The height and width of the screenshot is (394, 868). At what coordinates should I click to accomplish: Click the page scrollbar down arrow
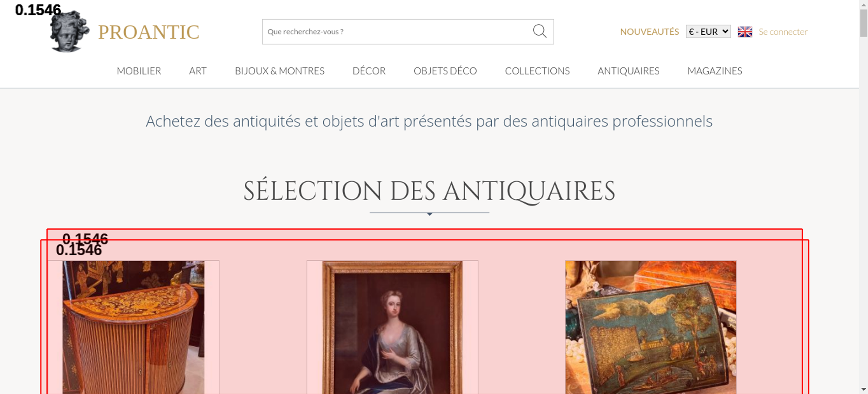(x=864, y=389)
